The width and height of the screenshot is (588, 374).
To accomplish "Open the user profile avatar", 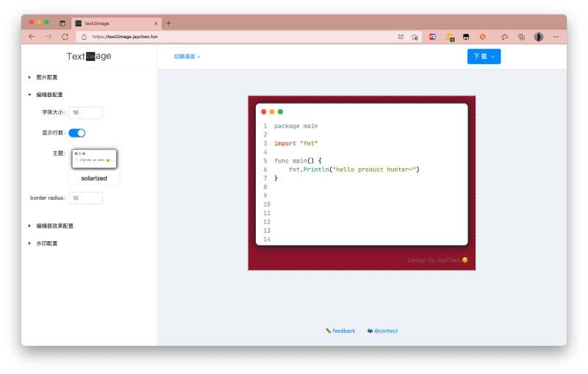I will (539, 37).
